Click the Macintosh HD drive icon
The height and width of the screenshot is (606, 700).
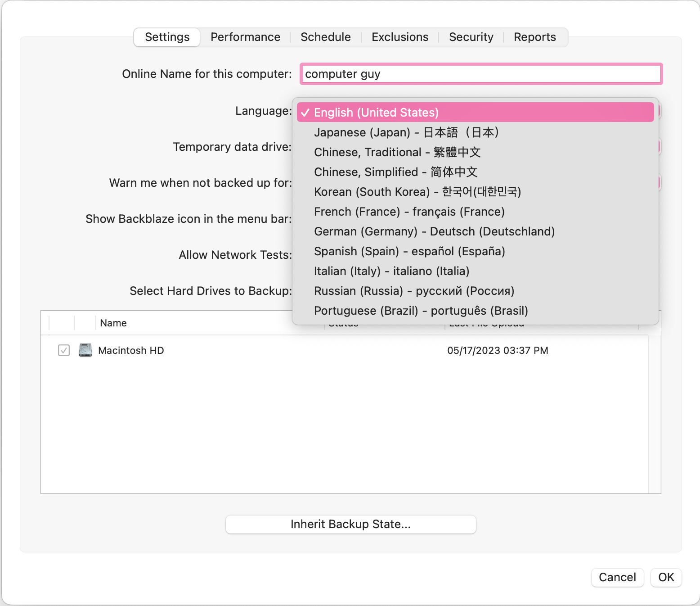point(85,350)
